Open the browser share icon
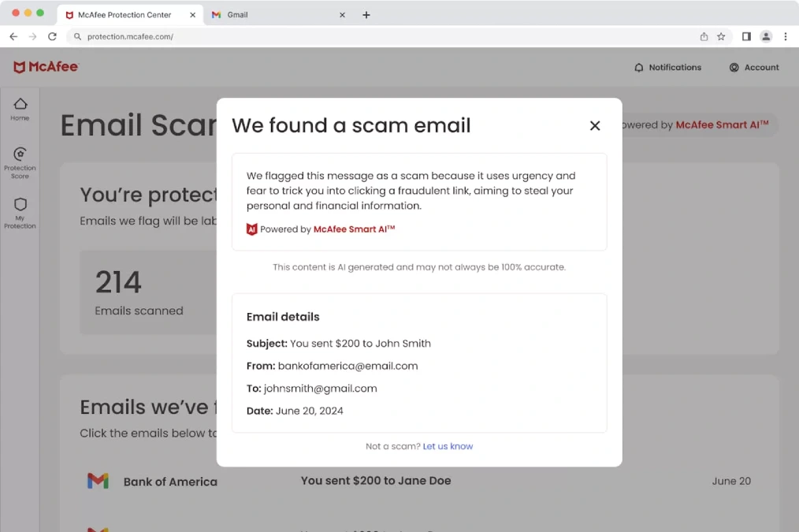Screen dimensions: 799x532 (x=704, y=36)
